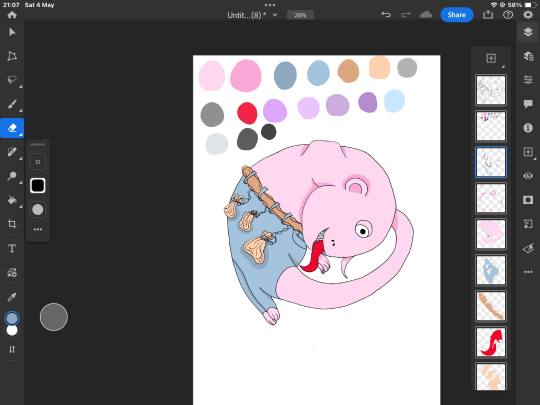Select the Brush tool
This screenshot has height=405, width=540.
click(x=12, y=104)
